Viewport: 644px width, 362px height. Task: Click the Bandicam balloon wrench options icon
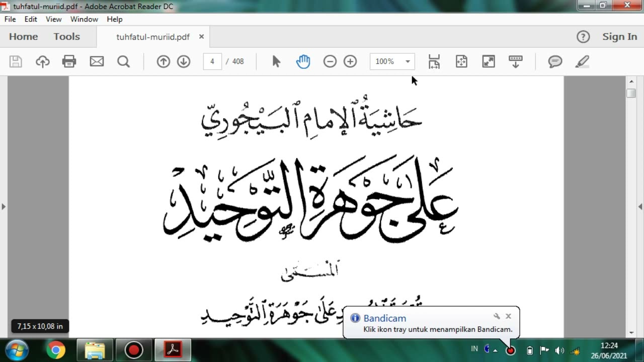[x=497, y=316]
